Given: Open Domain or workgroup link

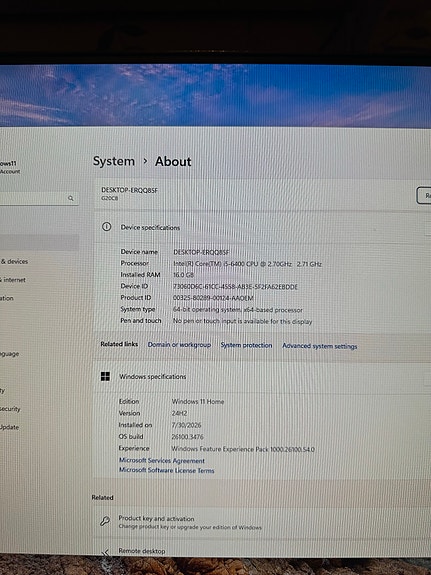Looking at the screenshot, I should tap(179, 345).
